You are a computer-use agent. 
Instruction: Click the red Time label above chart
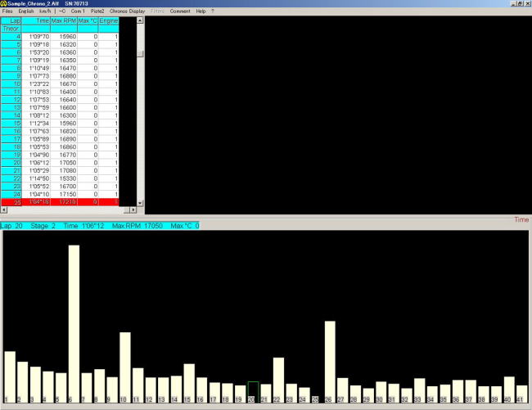click(521, 220)
